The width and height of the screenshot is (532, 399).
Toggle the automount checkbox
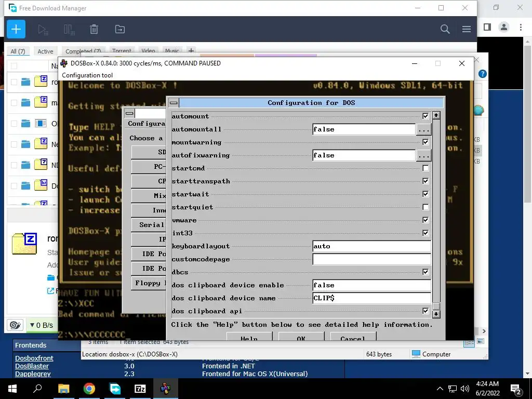coord(425,116)
